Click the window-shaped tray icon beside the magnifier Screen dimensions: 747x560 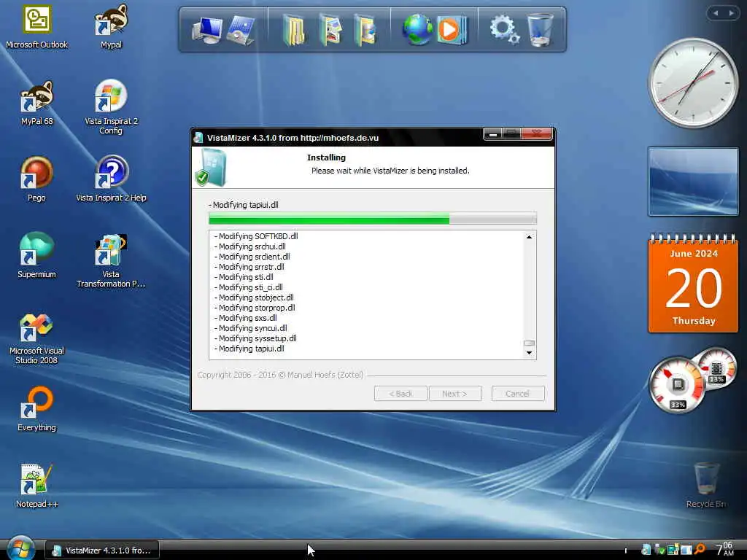(x=686, y=550)
